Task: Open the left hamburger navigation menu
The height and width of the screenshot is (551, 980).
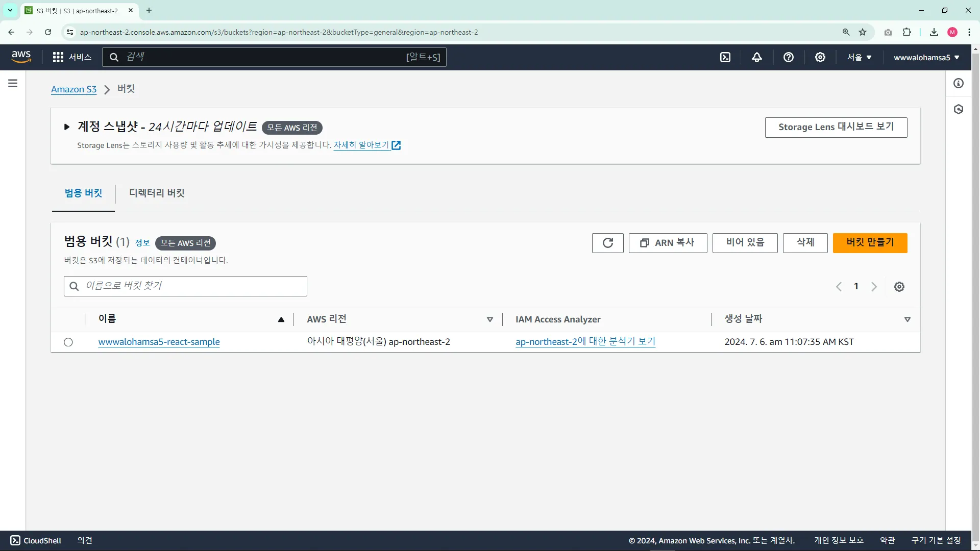Action: coord(13,83)
